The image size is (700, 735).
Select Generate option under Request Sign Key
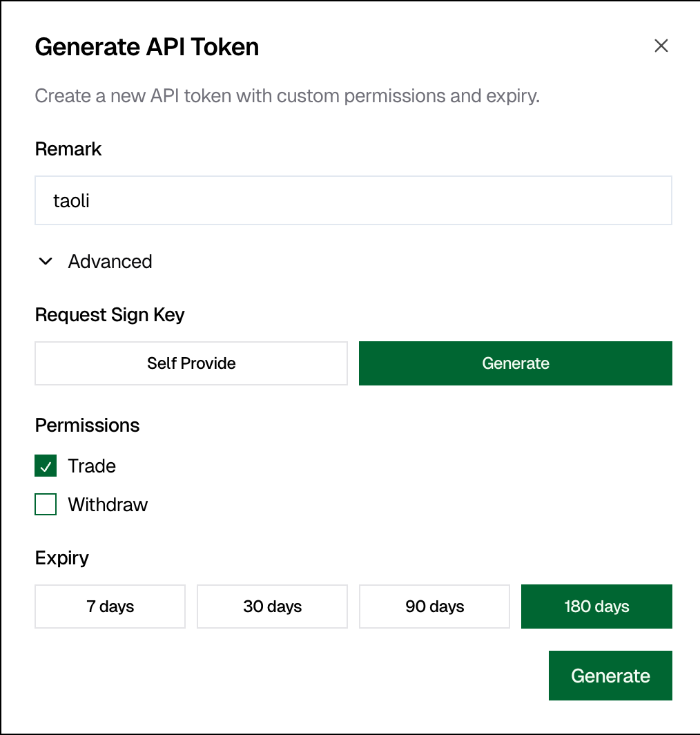coord(516,363)
